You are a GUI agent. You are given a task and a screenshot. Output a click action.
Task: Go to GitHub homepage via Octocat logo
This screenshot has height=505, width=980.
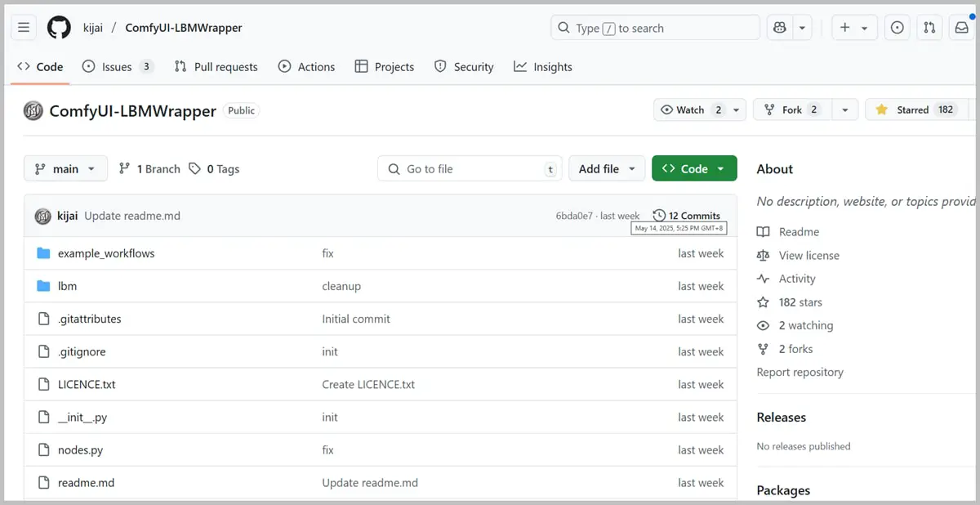59,28
